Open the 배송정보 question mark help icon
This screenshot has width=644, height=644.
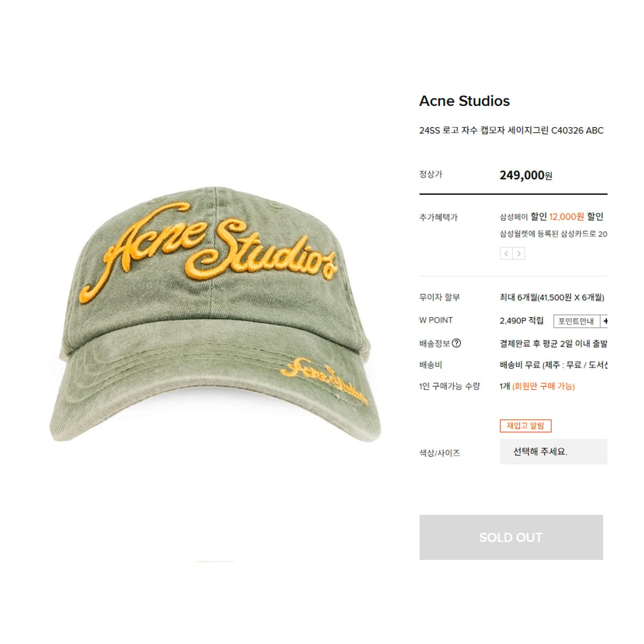pyautogui.click(x=456, y=343)
